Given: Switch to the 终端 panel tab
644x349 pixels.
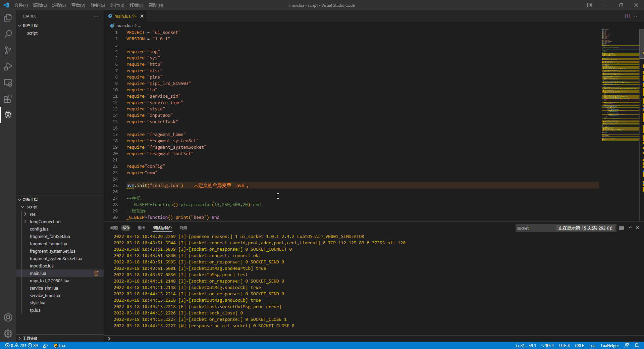Looking at the screenshot, I should tap(183, 228).
